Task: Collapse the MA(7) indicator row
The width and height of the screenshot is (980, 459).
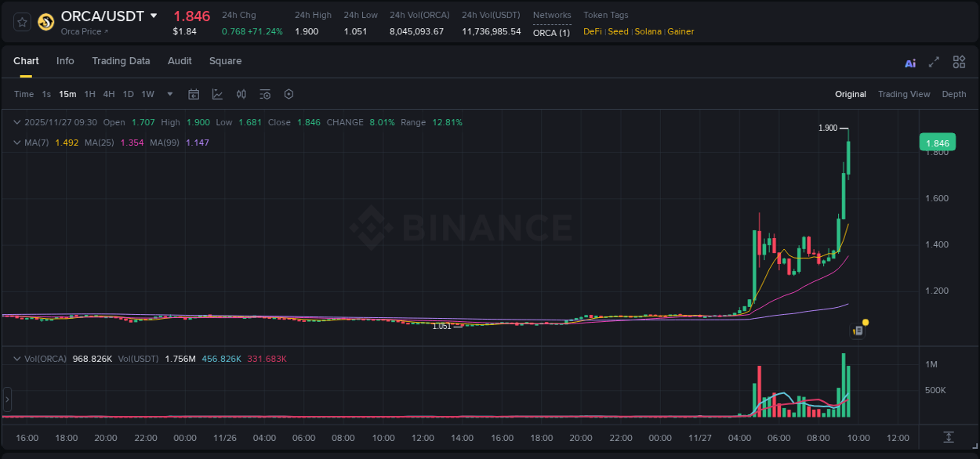Action: 16,143
